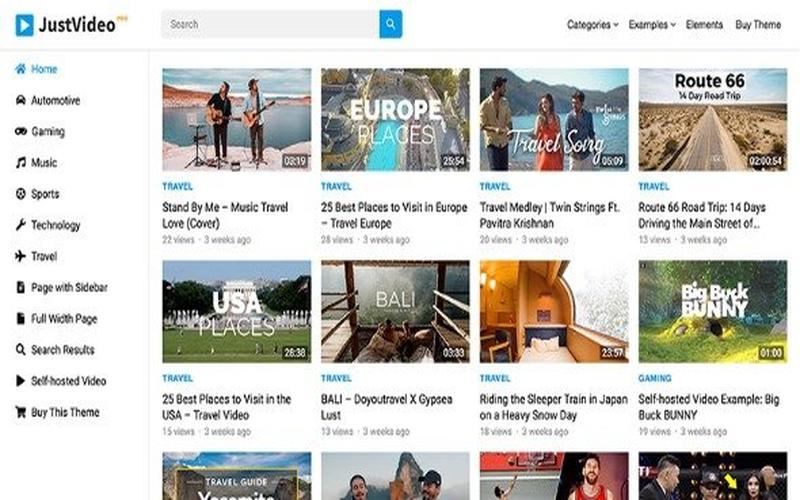Image resolution: width=800 pixels, height=500 pixels.
Task: Click the 01:00 duration badge
Action: coord(771,353)
